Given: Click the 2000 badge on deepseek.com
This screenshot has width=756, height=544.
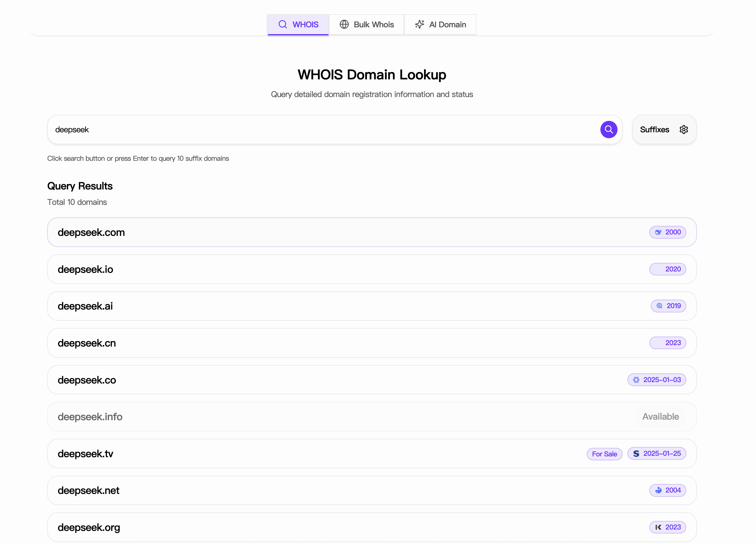Looking at the screenshot, I should (x=667, y=232).
